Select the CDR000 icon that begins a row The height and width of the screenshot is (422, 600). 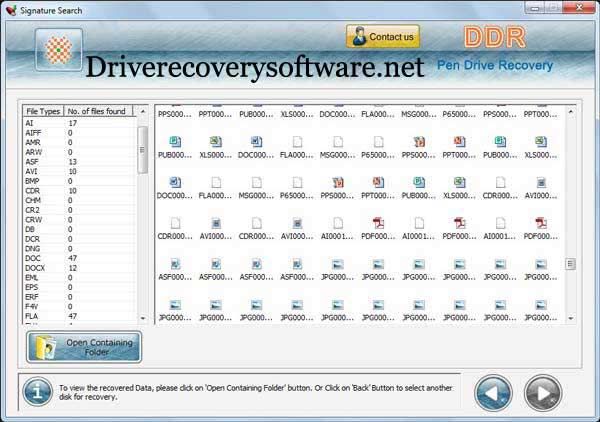175,223
